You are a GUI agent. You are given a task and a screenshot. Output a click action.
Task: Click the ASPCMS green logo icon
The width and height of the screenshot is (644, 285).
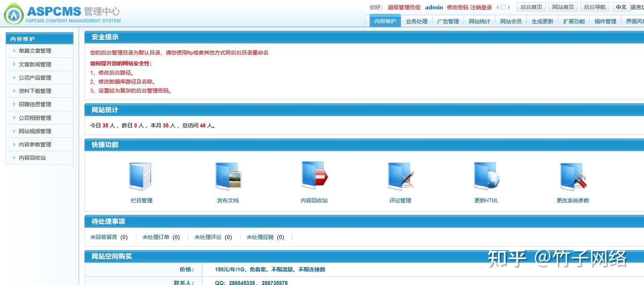point(13,14)
